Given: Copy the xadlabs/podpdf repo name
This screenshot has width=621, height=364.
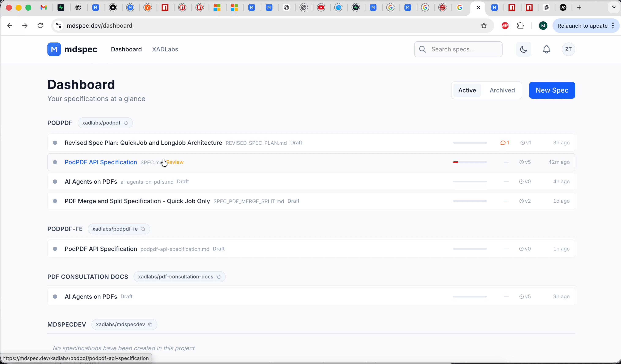Looking at the screenshot, I should tap(126, 123).
